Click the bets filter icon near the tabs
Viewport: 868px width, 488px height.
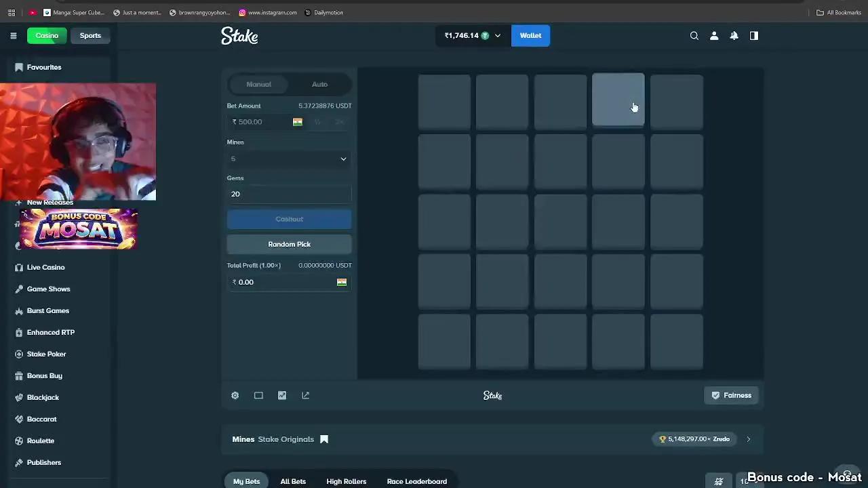pyautogui.click(x=719, y=481)
